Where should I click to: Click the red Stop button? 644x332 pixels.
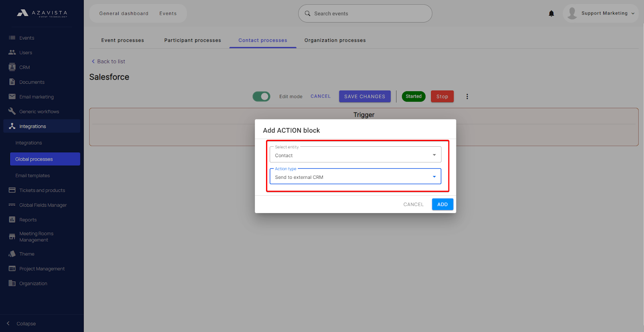(x=442, y=96)
